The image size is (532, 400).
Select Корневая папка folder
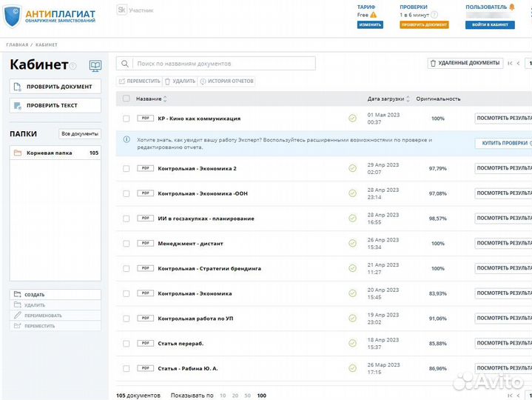point(52,153)
